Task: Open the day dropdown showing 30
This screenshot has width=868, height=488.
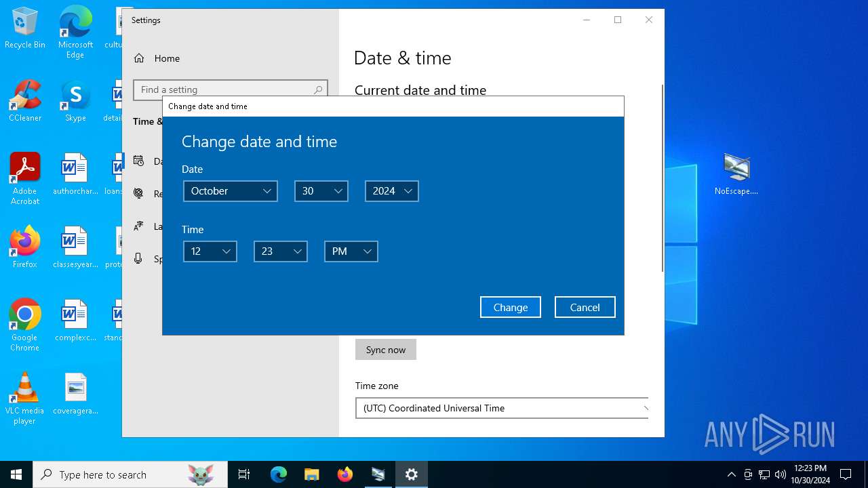Action: 321,191
